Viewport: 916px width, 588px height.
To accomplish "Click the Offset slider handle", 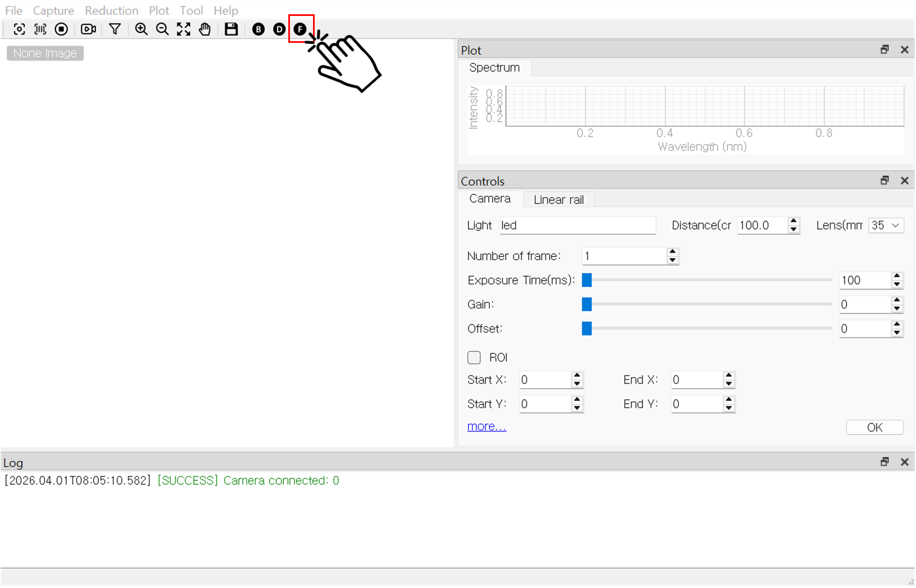I will click(x=587, y=328).
